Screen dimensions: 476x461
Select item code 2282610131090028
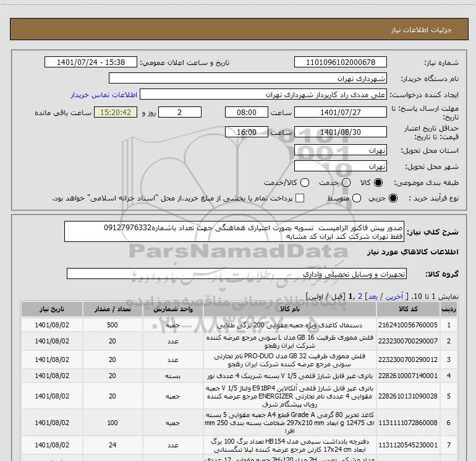coord(408,396)
